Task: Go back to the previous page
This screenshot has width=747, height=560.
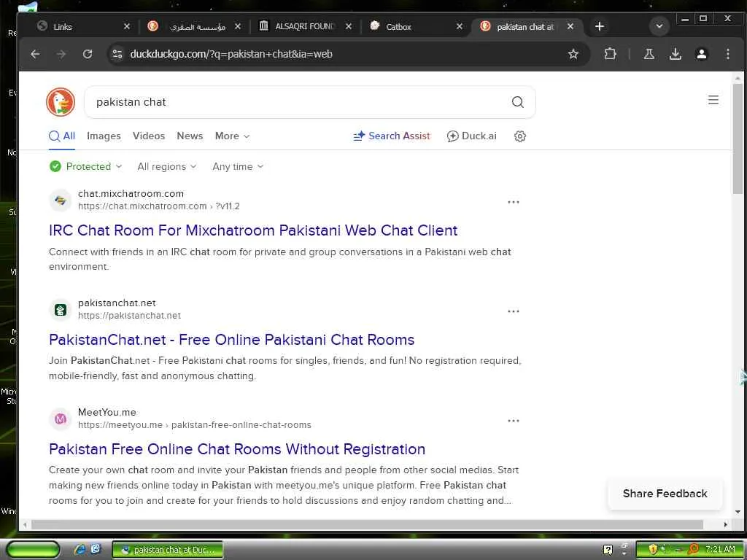Action: coord(35,54)
